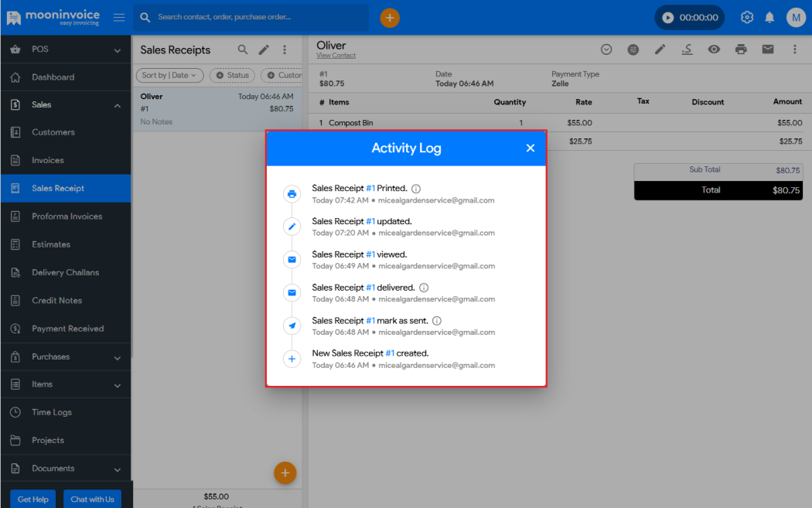Click pencil icon of updated log entry
The height and width of the screenshot is (508, 812).
[x=292, y=227]
